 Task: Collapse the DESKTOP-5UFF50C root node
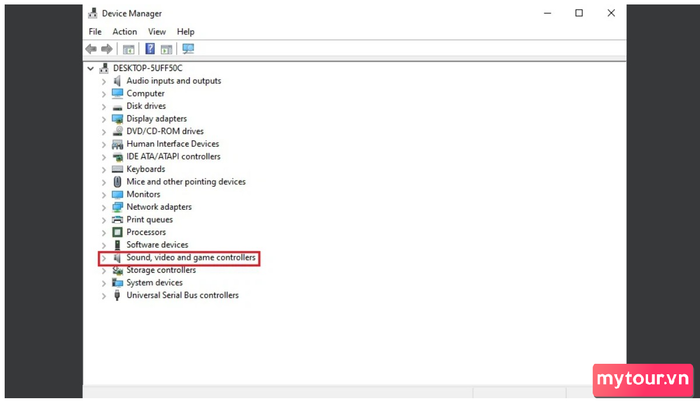(x=91, y=68)
